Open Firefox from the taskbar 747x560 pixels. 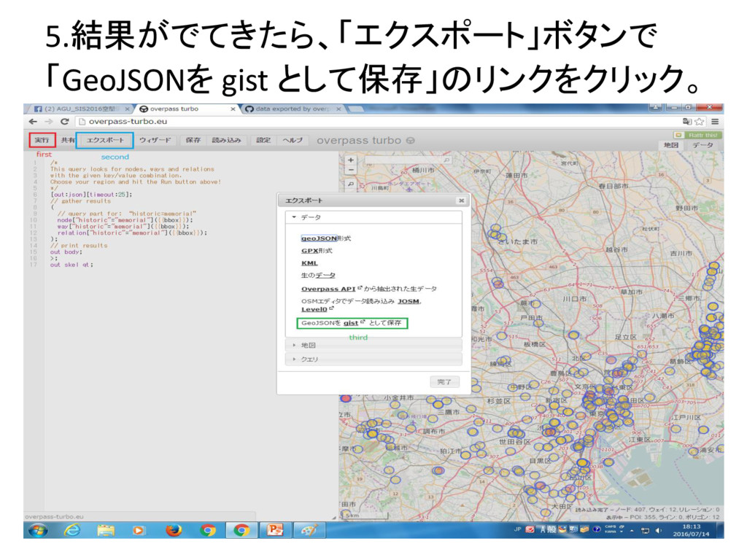[x=173, y=530]
